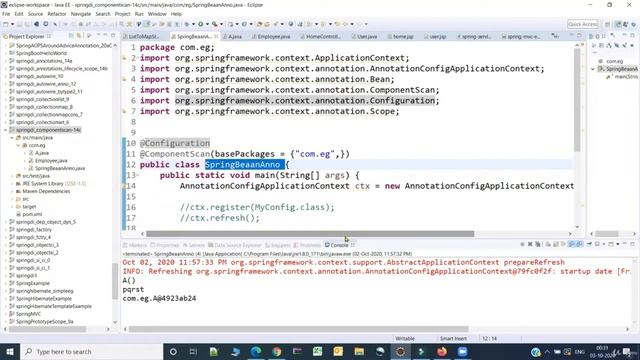Toggle Word Wrap in Console
The image size is (640, 360).
(563, 244)
